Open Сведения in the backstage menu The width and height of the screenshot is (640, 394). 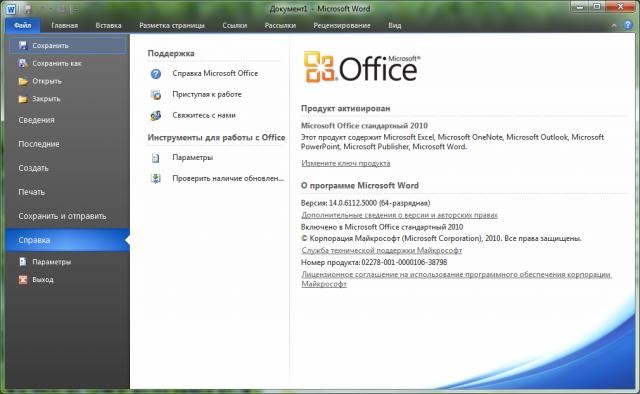[x=36, y=120]
